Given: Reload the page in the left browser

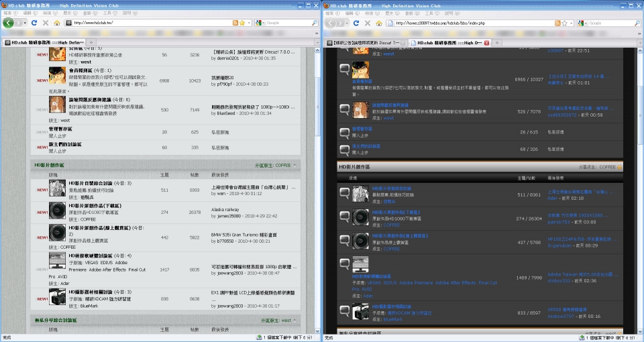Looking at the screenshot, I should [35, 23].
